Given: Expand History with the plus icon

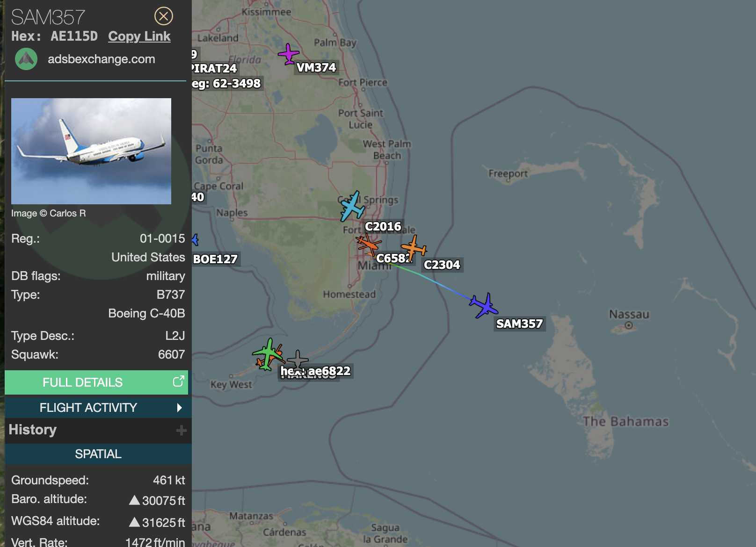Looking at the screenshot, I should click(x=182, y=431).
